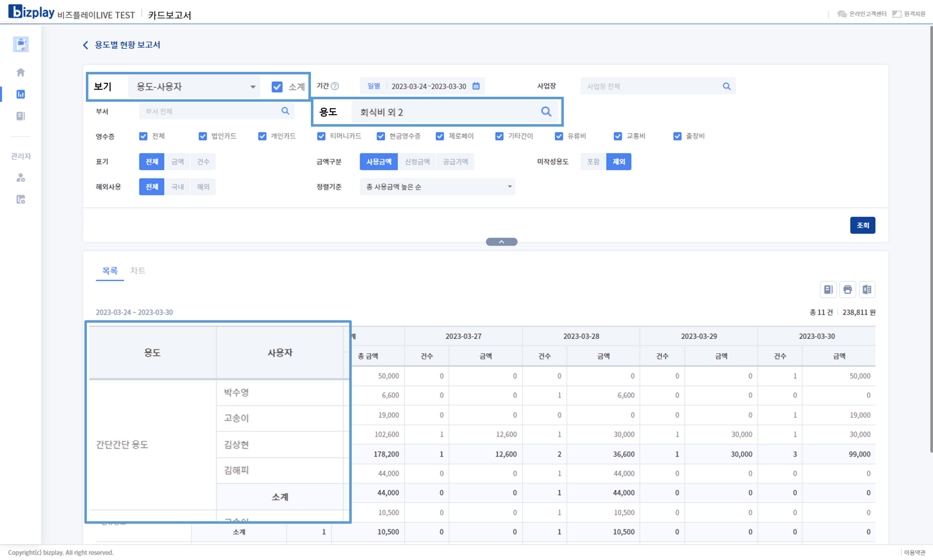The image size is (933, 560).
Task: Open the admin settings document icon
Action: [x=21, y=200]
